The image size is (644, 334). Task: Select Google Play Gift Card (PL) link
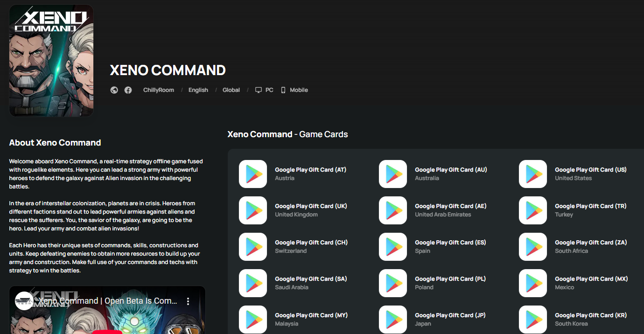click(450, 279)
